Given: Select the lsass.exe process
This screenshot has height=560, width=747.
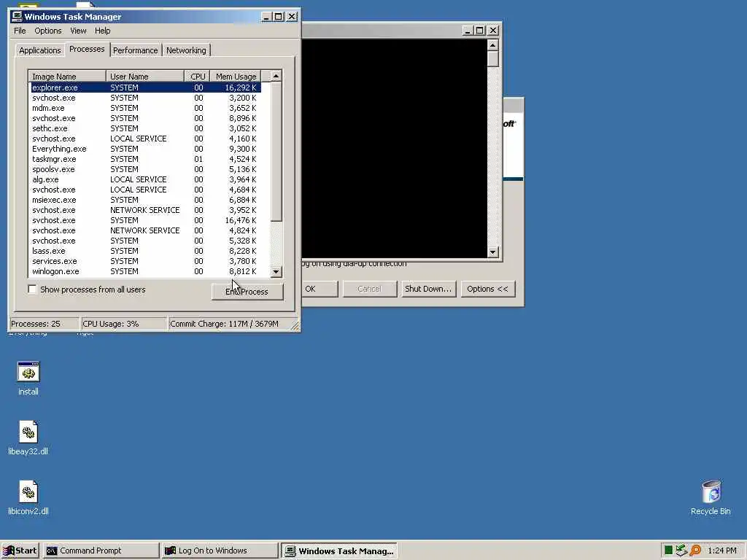Looking at the screenshot, I should coord(145,251).
